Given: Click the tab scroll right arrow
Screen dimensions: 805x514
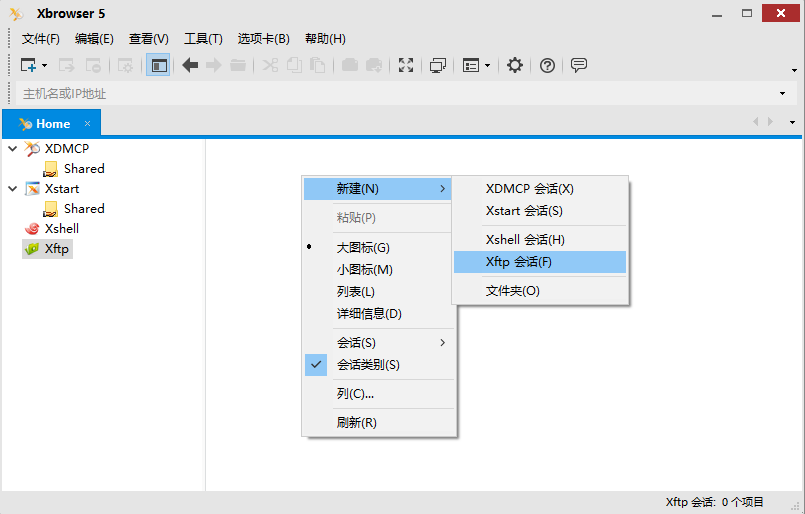Looking at the screenshot, I should pyautogui.click(x=770, y=122).
